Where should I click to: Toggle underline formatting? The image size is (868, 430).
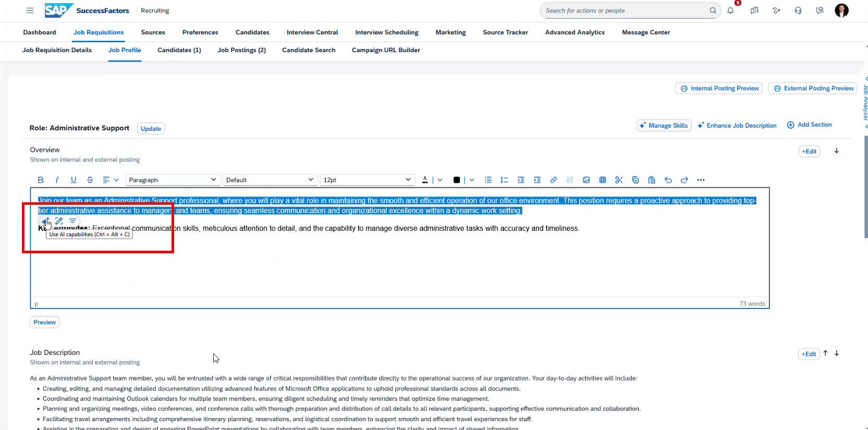pyautogui.click(x=74, y=180)
